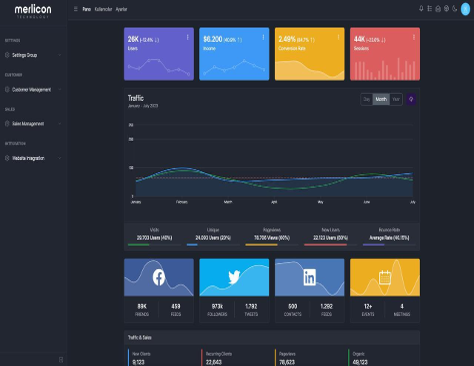Screen dimensions: 474x366
Task: Click the Facebook icon card
Action: [159, 277]
